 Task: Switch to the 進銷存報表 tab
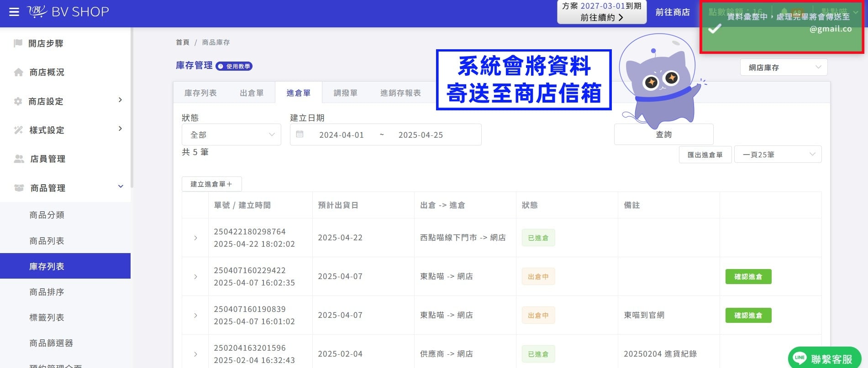point(400,93)
